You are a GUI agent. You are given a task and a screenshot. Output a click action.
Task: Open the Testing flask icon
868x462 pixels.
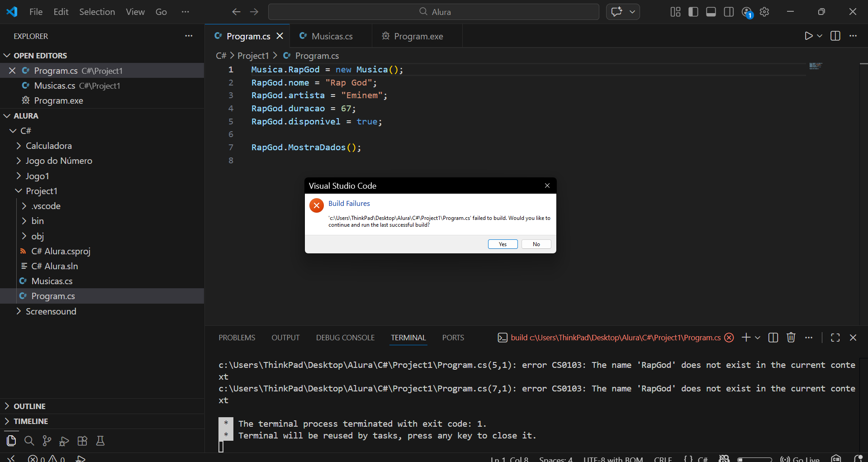point(100,441)
